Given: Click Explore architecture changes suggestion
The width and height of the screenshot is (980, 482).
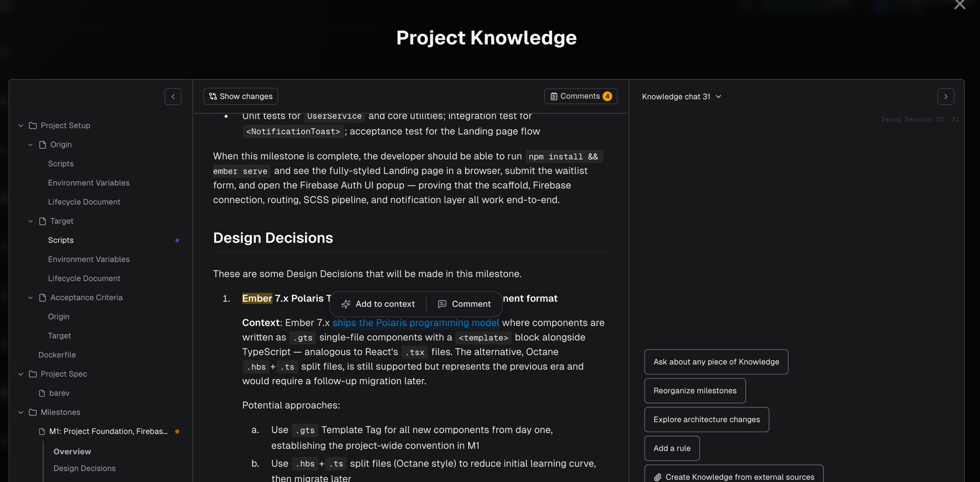Looking at the screenshot, I should [x=707, y=420].
